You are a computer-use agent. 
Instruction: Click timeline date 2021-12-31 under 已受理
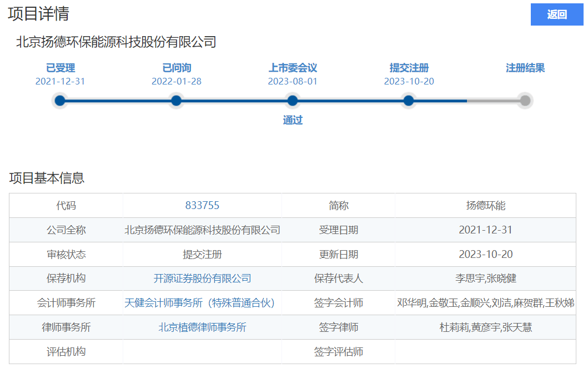(x=60, y=82)
